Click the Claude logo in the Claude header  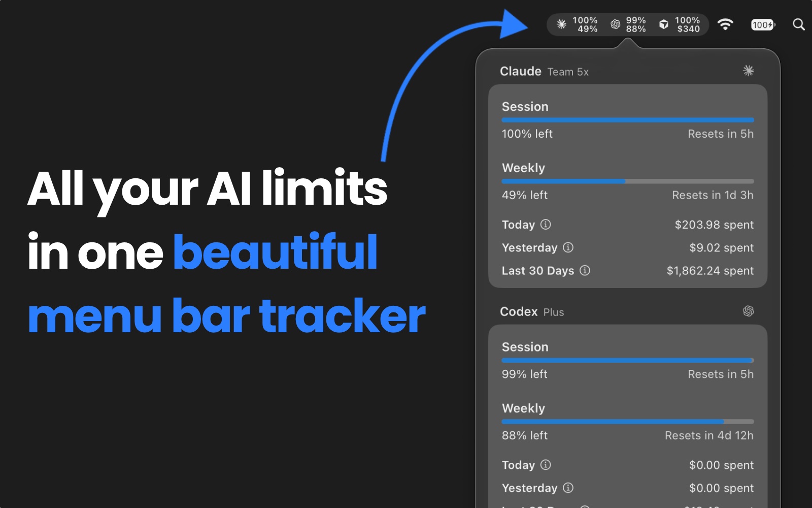pyautogui.click(x=748, y=71)
